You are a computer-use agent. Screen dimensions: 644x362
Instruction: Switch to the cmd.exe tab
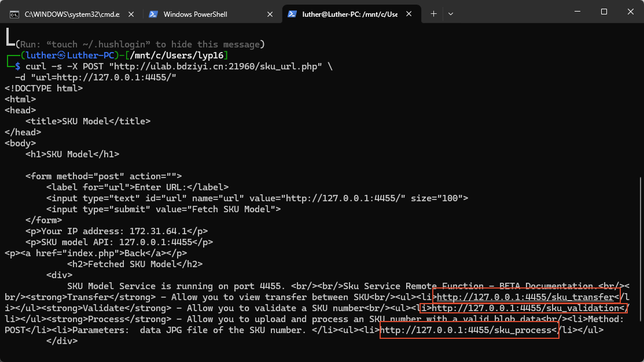[72, 14]
